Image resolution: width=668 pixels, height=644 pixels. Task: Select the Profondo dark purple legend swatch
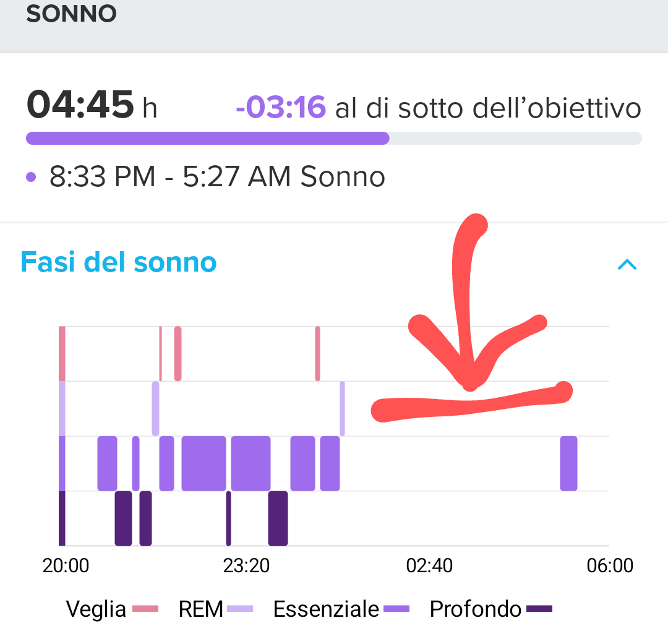coord(539,609)
